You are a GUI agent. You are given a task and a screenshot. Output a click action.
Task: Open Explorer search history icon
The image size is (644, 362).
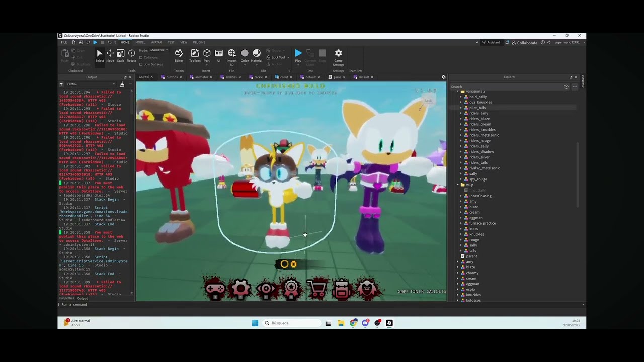click(x=566, y=87)
